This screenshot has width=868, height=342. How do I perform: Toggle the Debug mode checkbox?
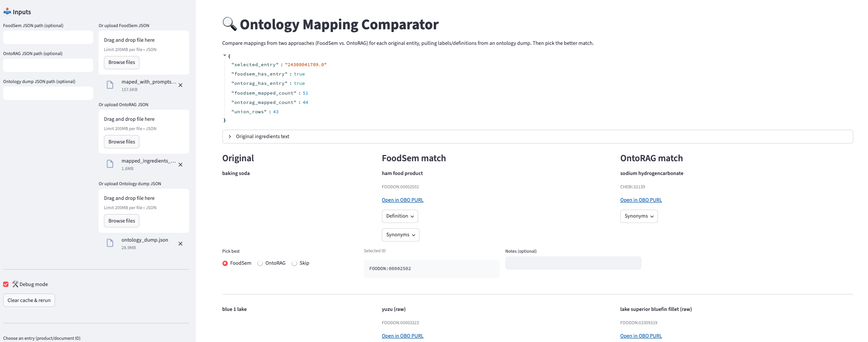(6, 284)
